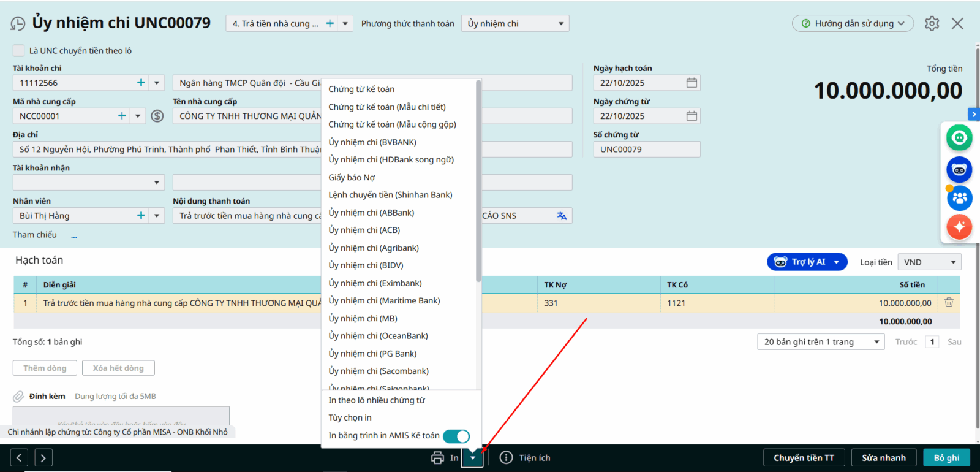Choose 'Giấy báo Nợ' from print menu
The width and height of the screenshot is (980, 472).
point(352,178)
